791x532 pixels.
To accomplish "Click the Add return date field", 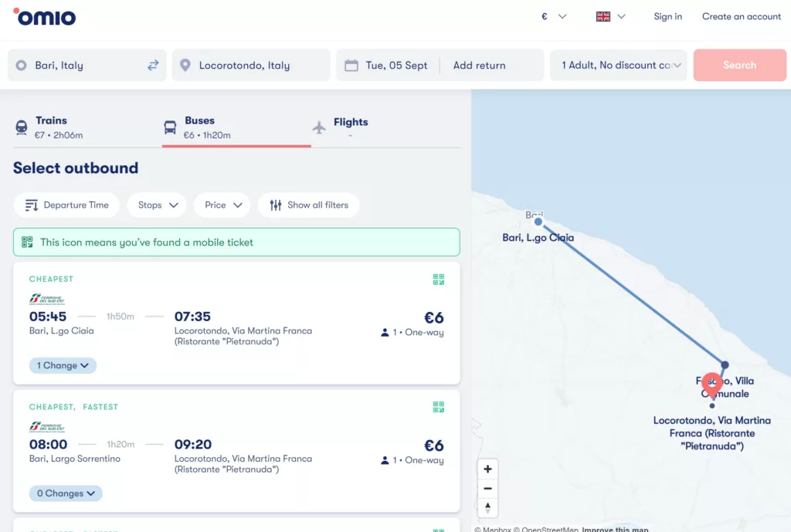I will [x=479, y=66].
